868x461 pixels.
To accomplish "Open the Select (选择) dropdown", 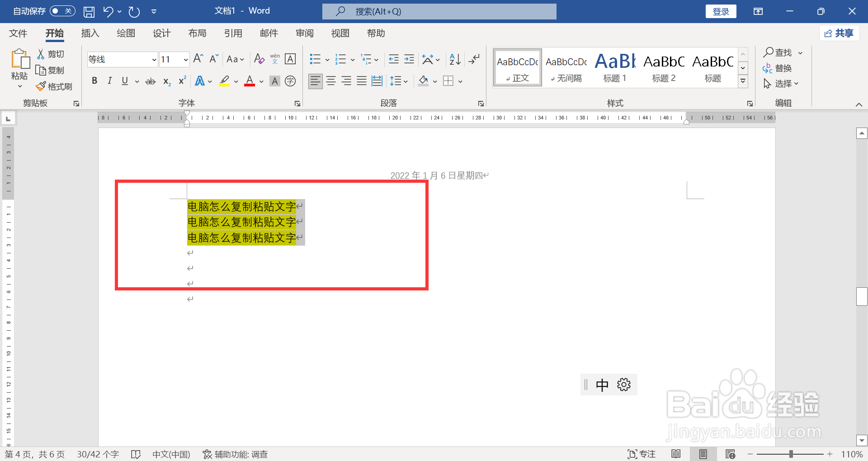I will 781,84.
